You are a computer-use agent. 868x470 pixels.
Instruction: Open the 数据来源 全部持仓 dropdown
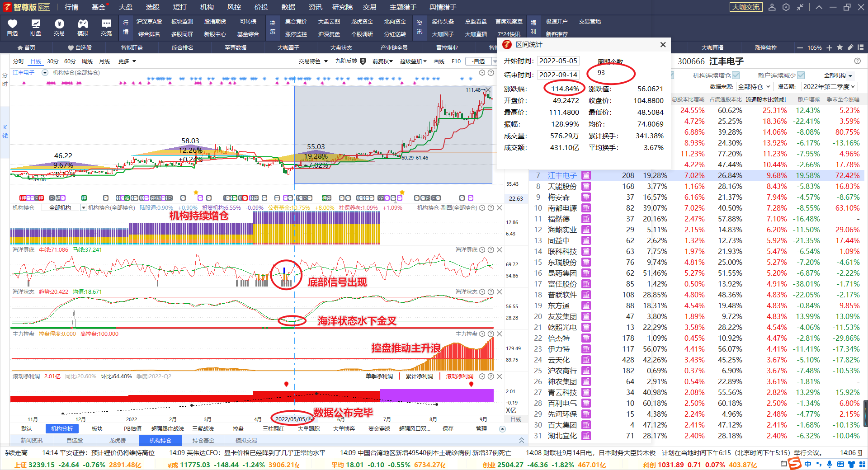(x=754, y=87)
